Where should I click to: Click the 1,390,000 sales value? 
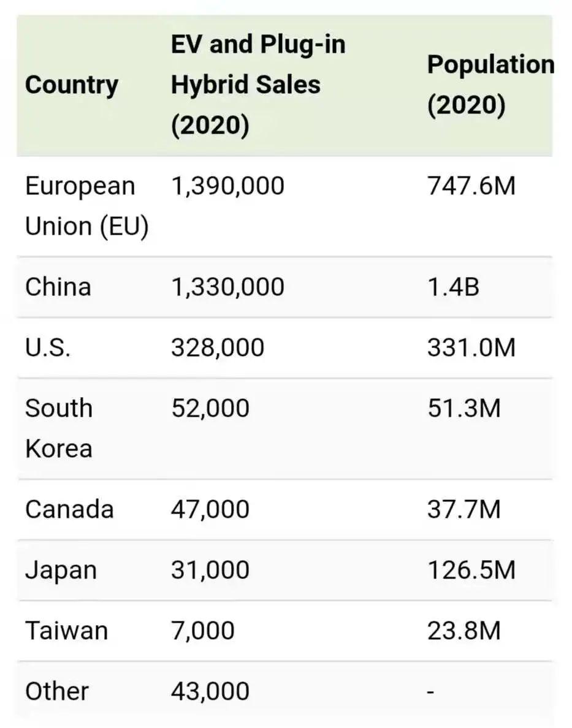pos(227,186)
